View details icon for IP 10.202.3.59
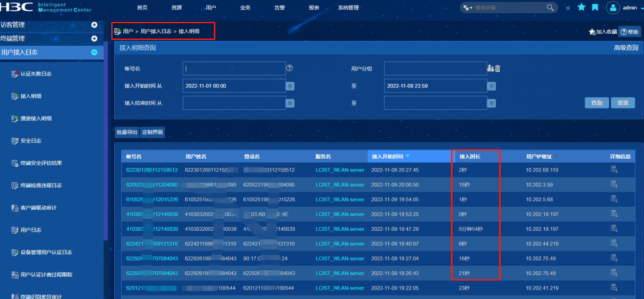Viewport: 644px width, 299px height. pyautogui.click(x=614, y=184)
